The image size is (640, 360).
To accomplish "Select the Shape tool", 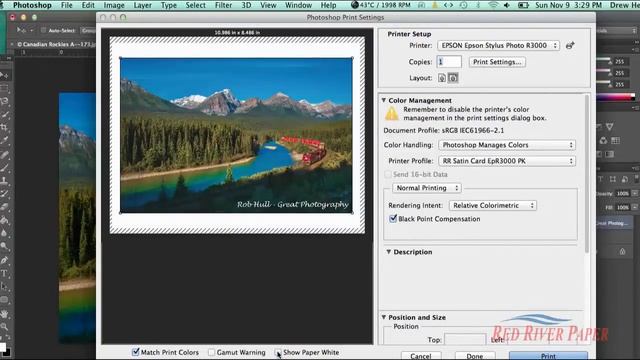I will tap(4, 300).
